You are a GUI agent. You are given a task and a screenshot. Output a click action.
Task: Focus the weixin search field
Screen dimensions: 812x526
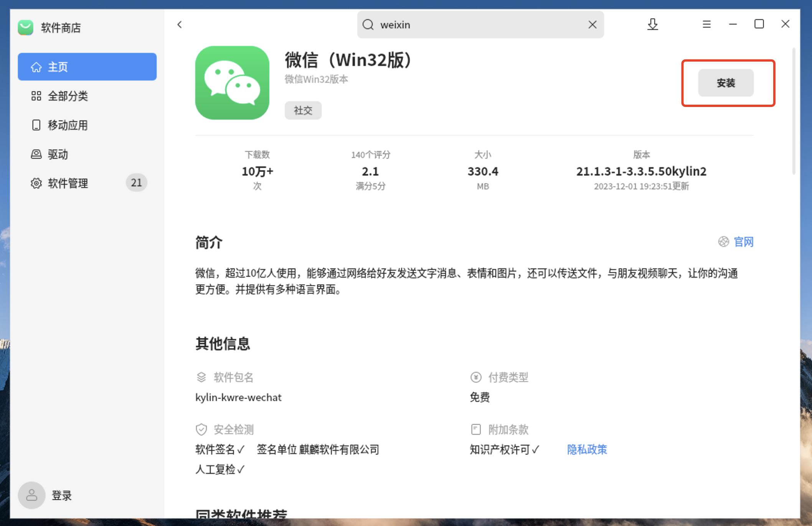tap(480, 25)
